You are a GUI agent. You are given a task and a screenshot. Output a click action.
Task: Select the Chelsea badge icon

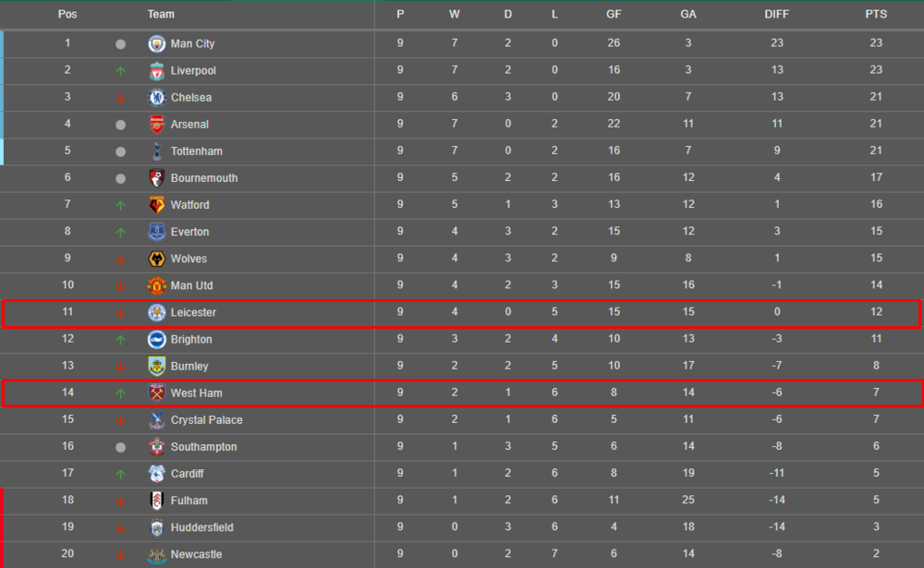click(x=156, y=97)
